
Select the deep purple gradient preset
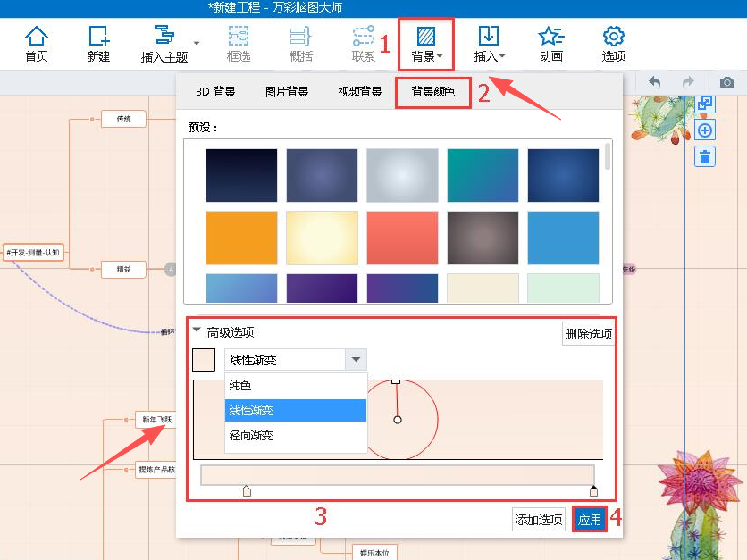coord(322,288)
